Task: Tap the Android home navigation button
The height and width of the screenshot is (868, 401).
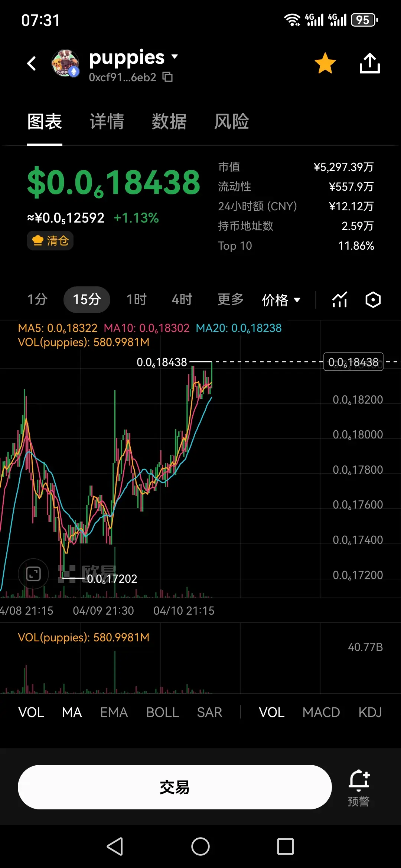Action: click(x=200, y=846)
